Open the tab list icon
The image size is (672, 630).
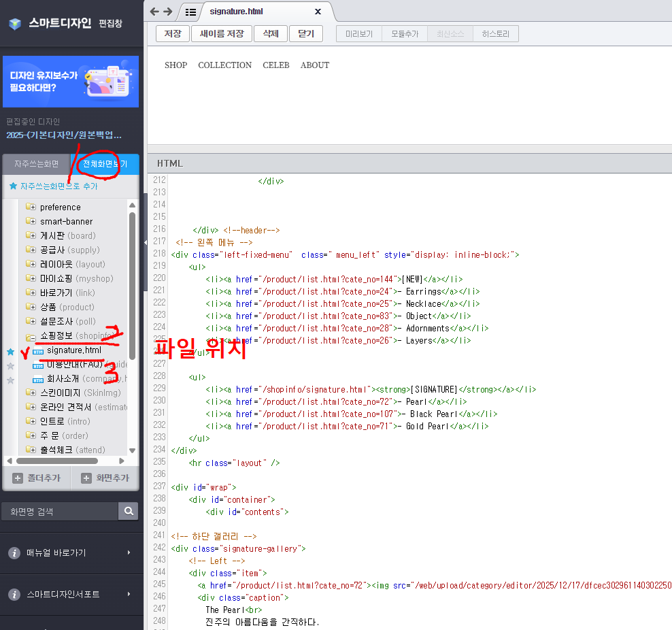click(190, 12)
